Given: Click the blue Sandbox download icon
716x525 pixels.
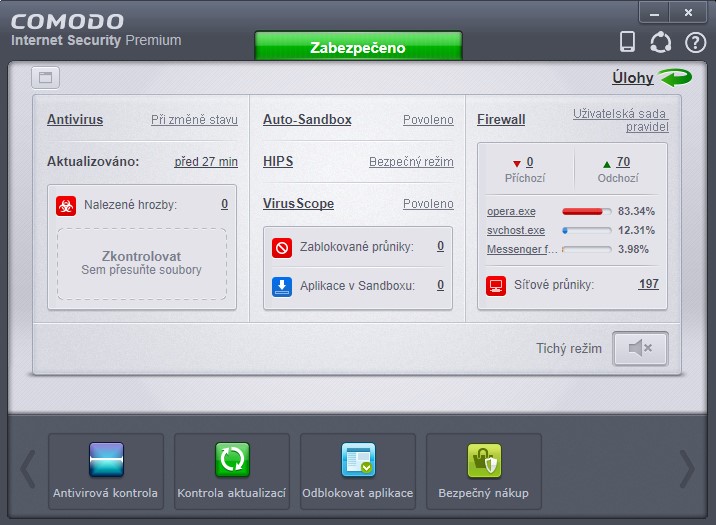Looking at the screenshot, I should click(x=282, y=286).
